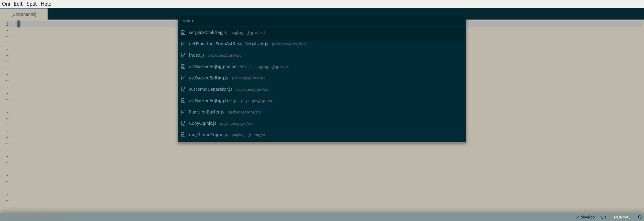Click file icon beside astBackedEditing.js
This screenshot has width=644, height=221.
tap(183, 78)
